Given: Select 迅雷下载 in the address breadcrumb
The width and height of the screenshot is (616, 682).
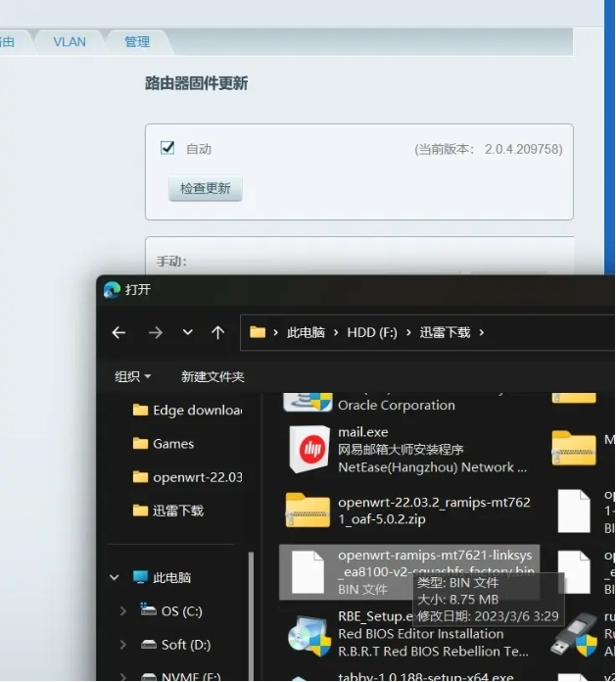Looking at the screenshot, I should (x=445, y=333).
